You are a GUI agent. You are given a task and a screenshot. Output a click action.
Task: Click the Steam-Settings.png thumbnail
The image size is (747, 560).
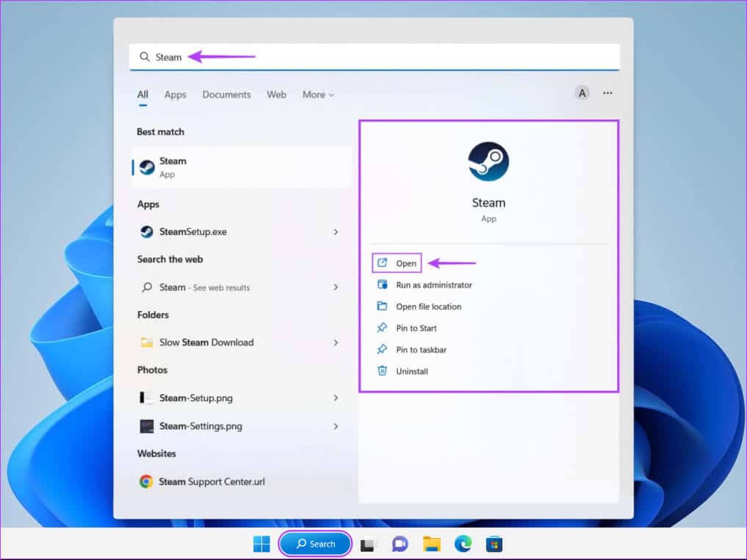point(147,426)
